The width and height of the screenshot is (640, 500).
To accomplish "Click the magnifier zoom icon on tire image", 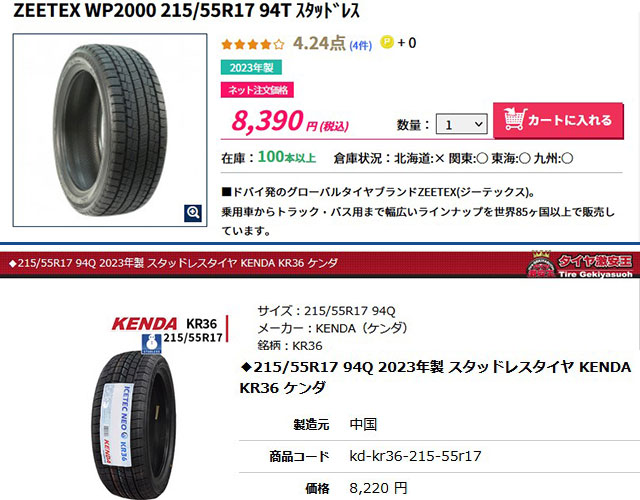I will (x=193, y=213).
